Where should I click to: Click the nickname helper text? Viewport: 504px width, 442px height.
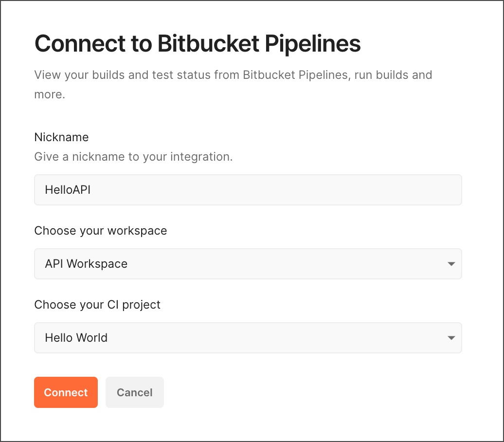tap(133, 156)
